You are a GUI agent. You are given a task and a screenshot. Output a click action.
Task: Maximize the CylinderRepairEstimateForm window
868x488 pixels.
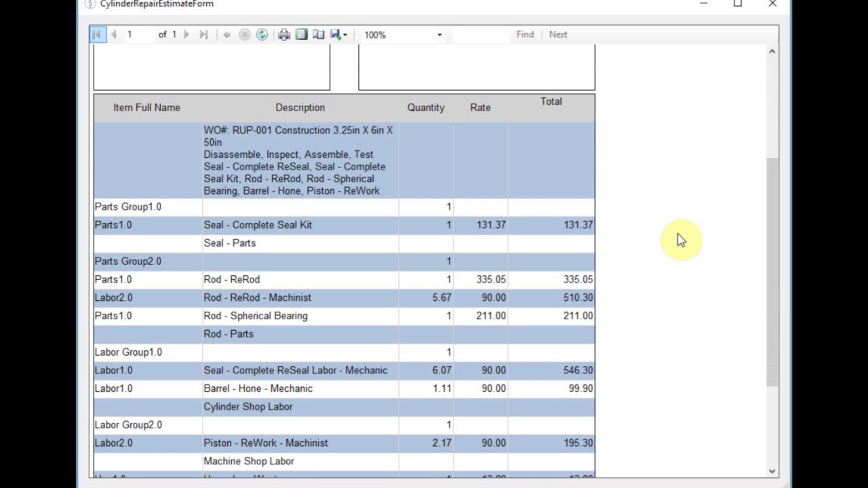click(738, 4)
